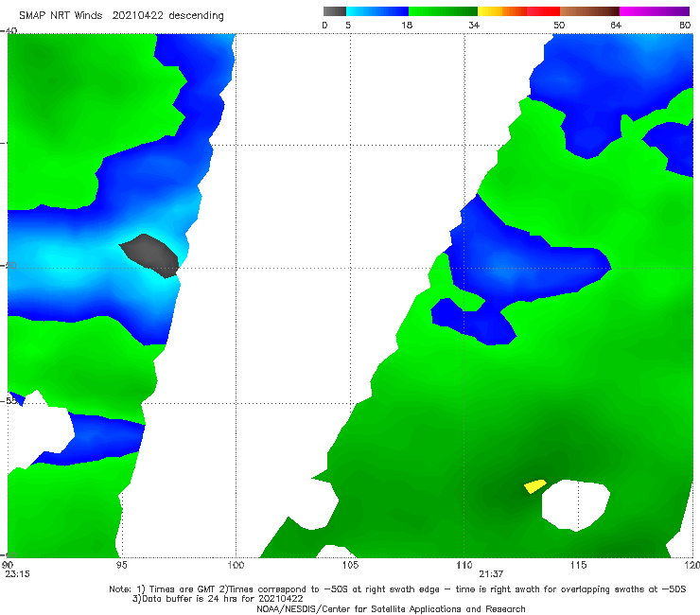The width and height of the screenshot is (700, 615).
Task: Click the longitude axis label '105'
Action: pyautogui.click(x=350, y=565)
